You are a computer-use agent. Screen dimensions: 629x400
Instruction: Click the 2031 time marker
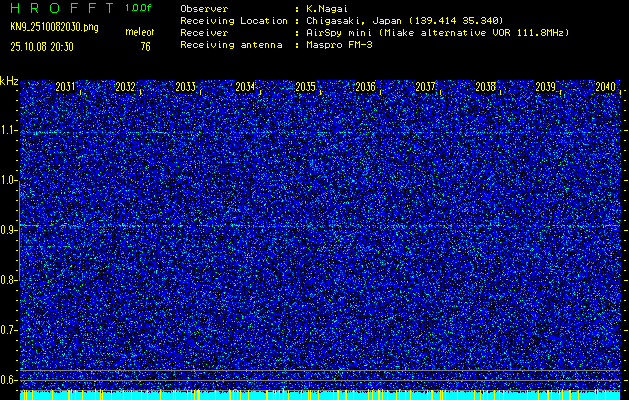point(65,88)
